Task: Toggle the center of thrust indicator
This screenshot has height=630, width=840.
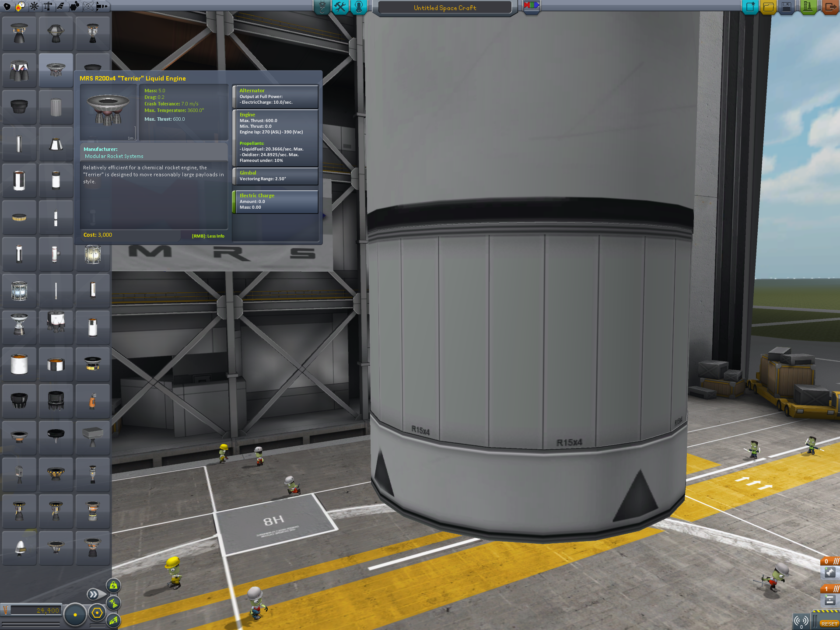Action: [x=114, y=603]
